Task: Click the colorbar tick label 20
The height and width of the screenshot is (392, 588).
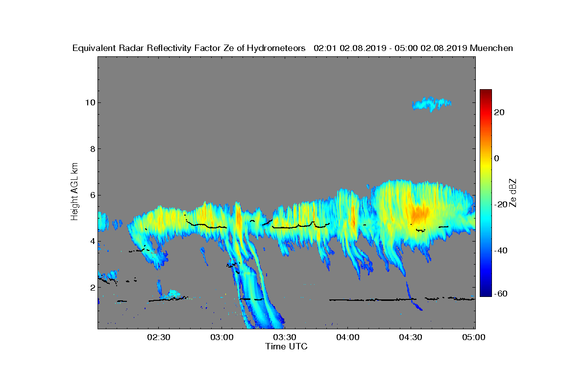Action: 499,112
